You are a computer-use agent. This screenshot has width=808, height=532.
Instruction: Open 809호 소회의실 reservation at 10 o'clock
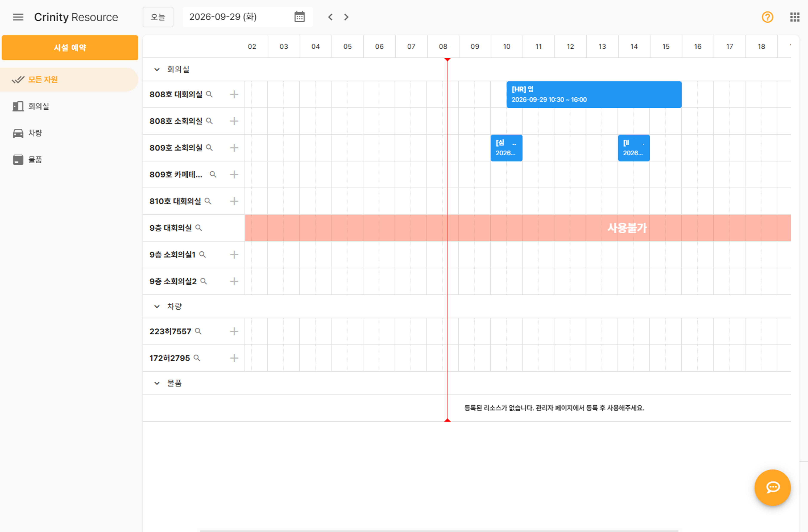(506, 148)
